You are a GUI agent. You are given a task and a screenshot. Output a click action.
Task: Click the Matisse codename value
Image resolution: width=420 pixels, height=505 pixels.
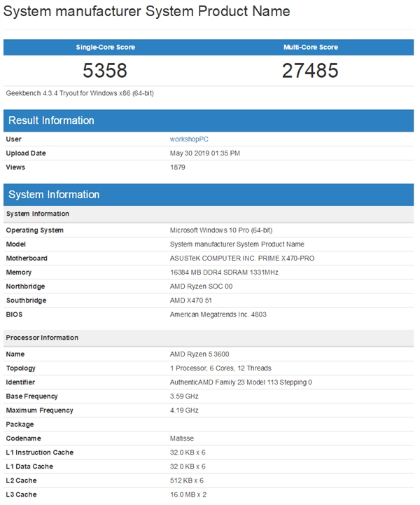click(182, 438)
